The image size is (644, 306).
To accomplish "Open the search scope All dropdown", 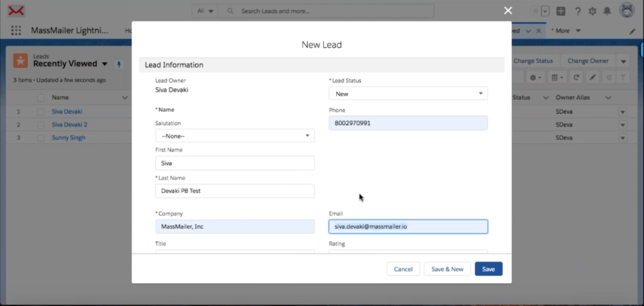I will coord(205,11).
